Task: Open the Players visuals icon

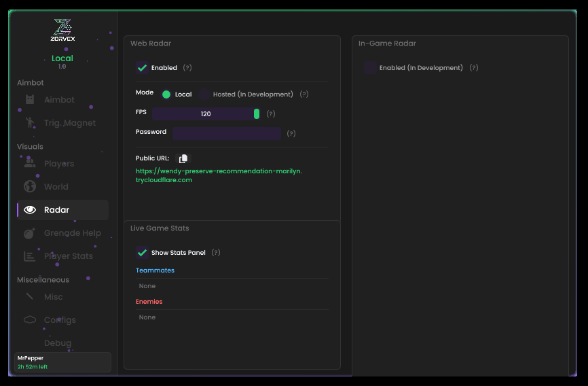Action: click(30, 164)
